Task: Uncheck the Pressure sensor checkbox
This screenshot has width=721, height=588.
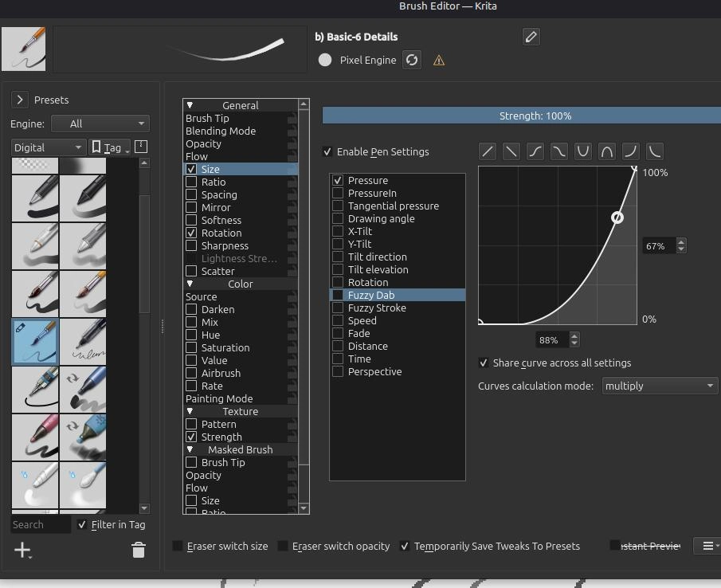Action: click(x=338, y=180)
